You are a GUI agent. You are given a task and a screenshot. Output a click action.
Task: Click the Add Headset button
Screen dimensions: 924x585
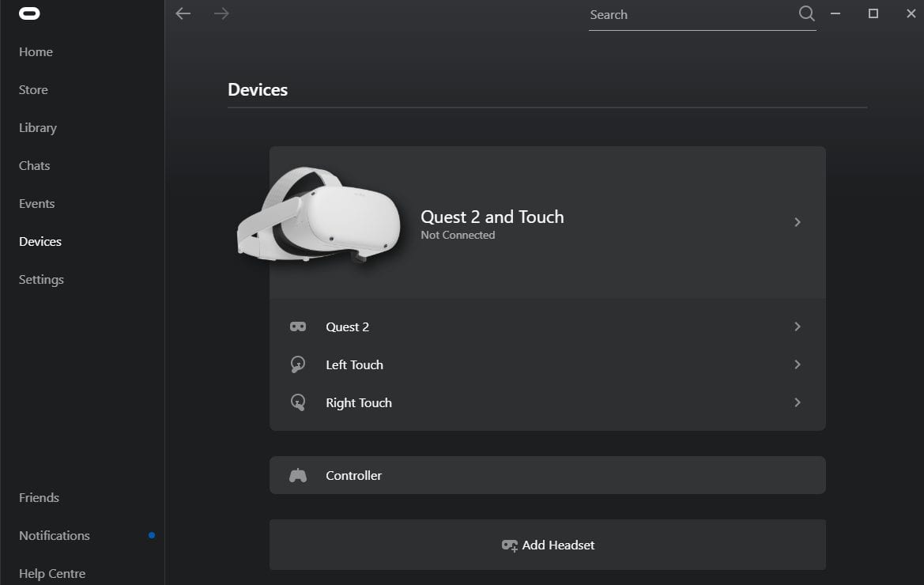(x=547, y=545)
